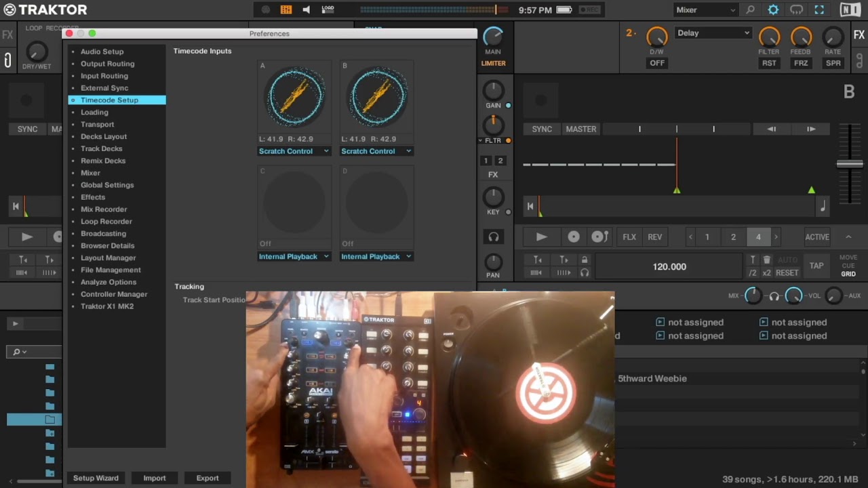Show smaller loop sizes with left arrow

[x=690, y=237]
